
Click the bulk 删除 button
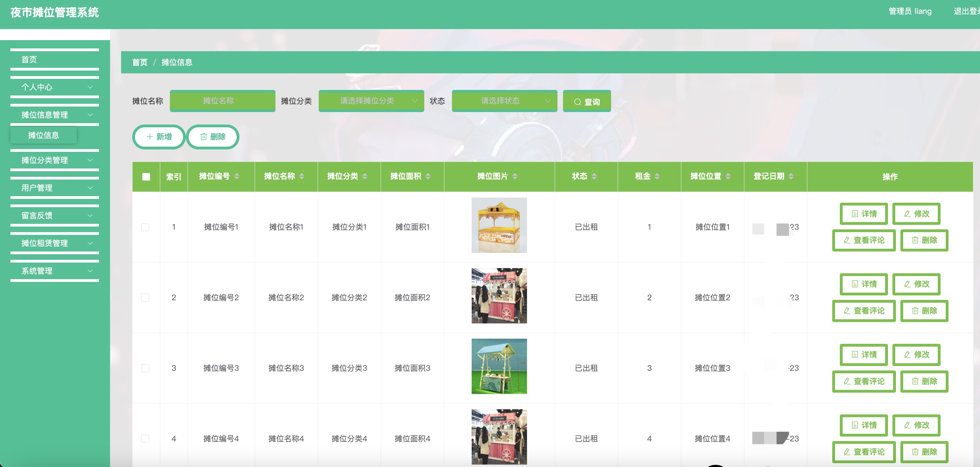pyautogui.click(x=213, y=137)
